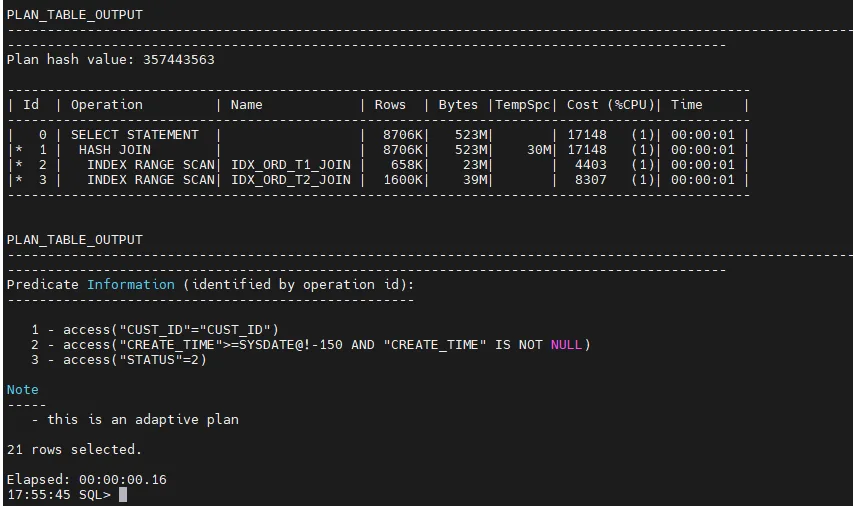Click the Cost (%CPU) column header

coord(610,104)
